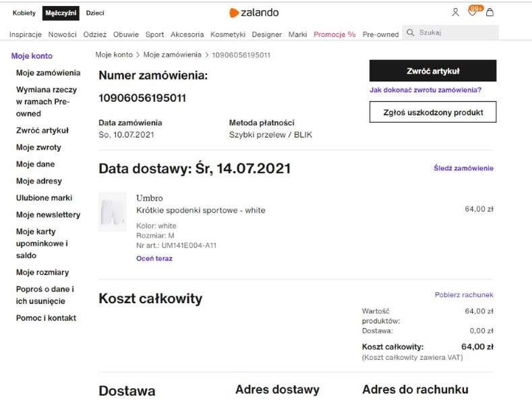Image resolution: width=532 pixels, height=405 pixels.
Task: Click the So, 10.07.2021 order date
Action: click(x=126, y=135)
